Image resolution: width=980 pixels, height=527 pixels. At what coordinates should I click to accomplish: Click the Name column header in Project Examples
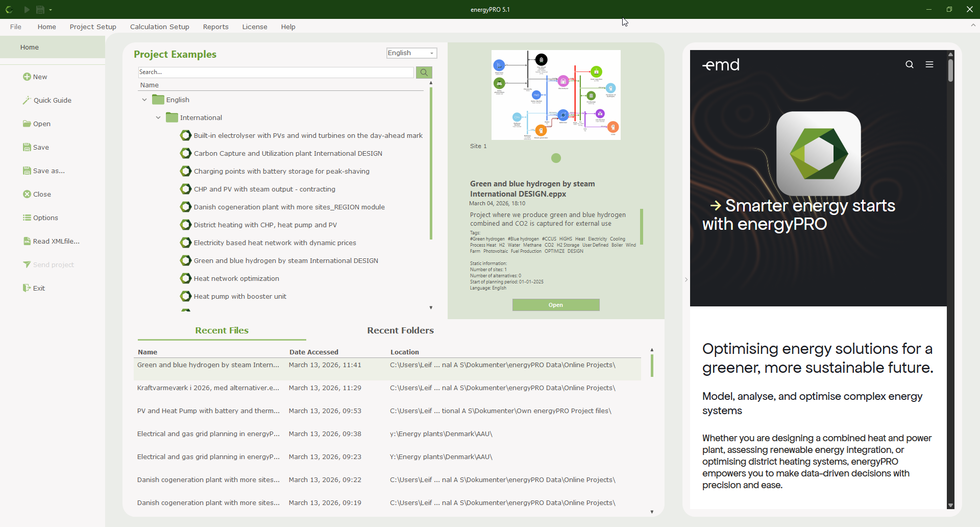pos(150,85)
